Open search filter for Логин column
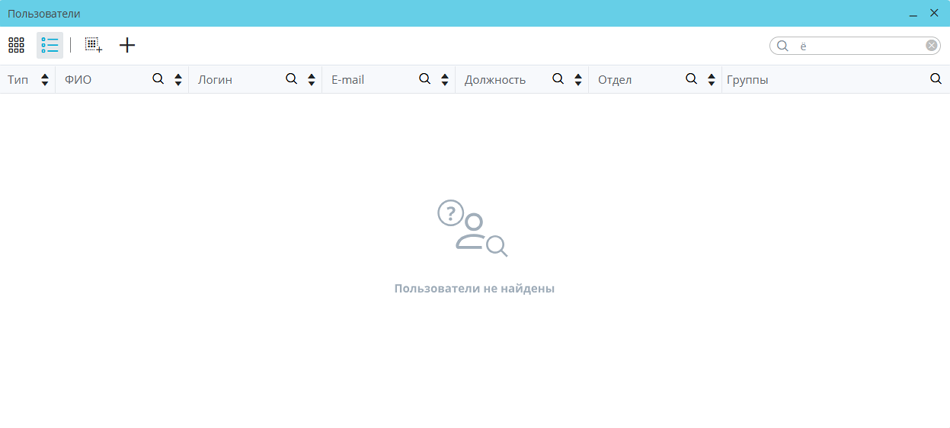950x428 pixels. pos(291,79)
